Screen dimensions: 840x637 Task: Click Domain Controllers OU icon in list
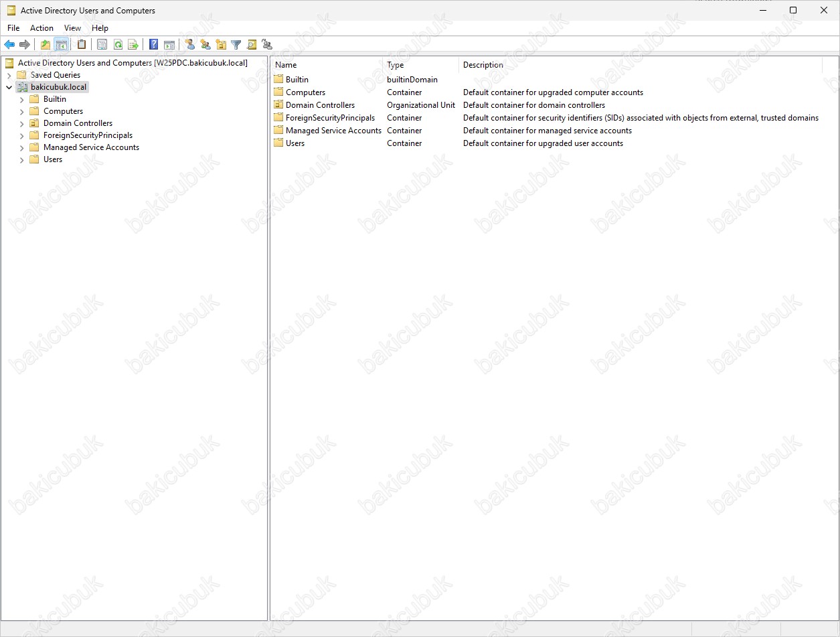[x=278, y=104]
